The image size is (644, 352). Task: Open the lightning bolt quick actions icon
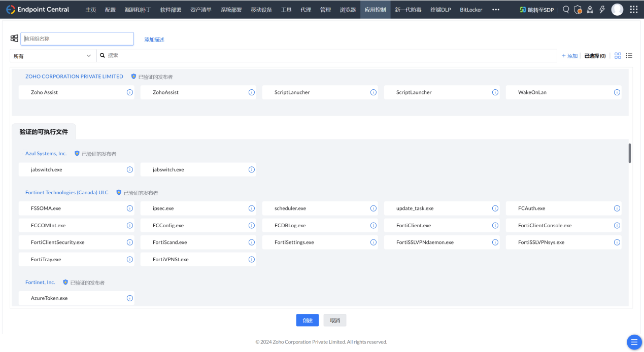coord(602,10)
